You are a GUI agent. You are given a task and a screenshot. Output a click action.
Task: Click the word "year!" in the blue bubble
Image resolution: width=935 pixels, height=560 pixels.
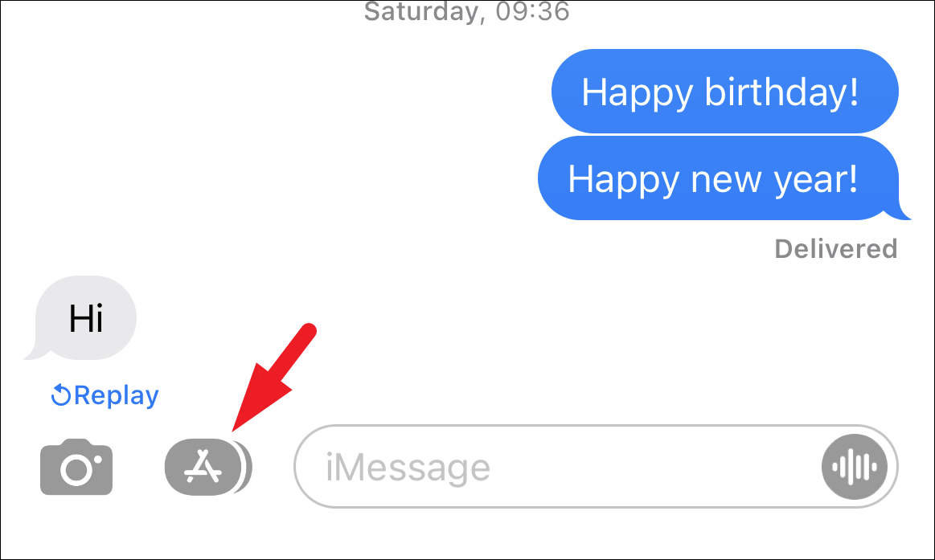[815, 179]
